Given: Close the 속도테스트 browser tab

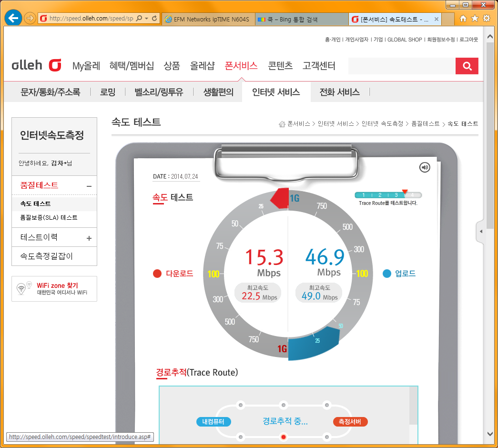Looking at the screenshot, I should pos(437,20).
